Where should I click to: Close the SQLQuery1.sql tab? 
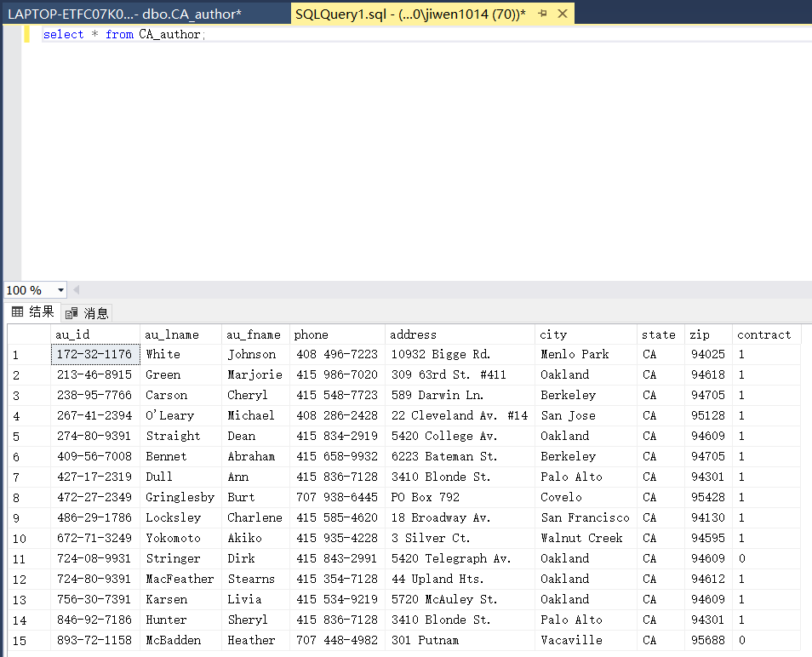pos(563,14)
